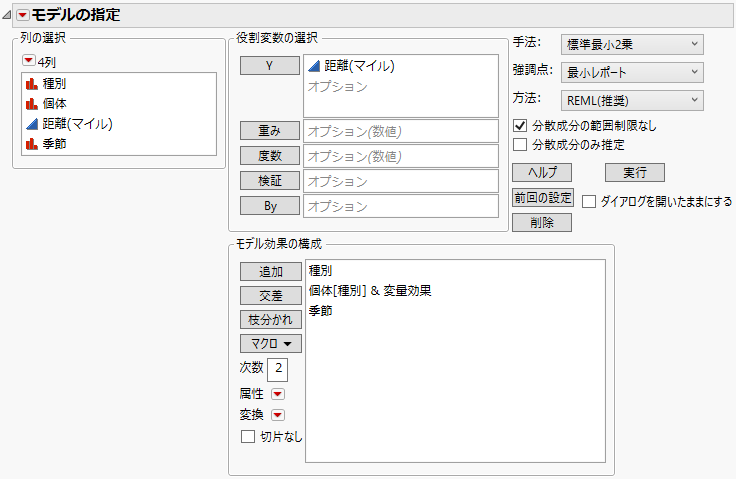Click the 重み role button
736x479 pixels.
coord(270,131)
